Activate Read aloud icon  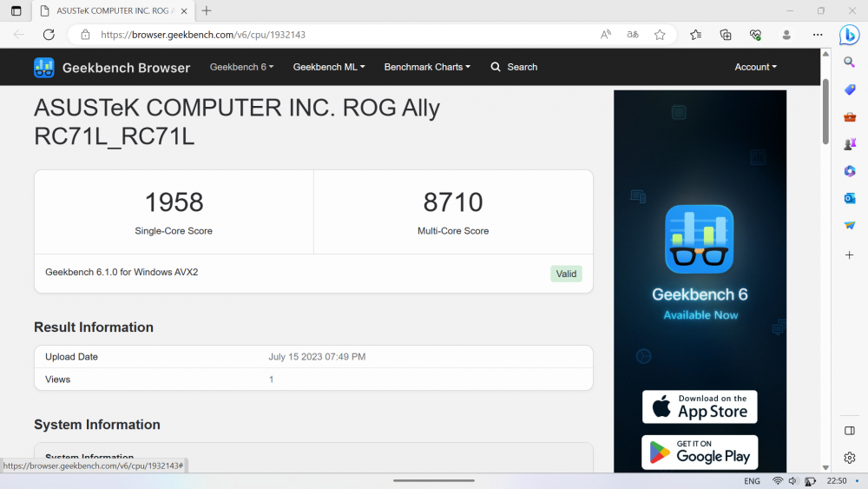click(x=606, y=35)
